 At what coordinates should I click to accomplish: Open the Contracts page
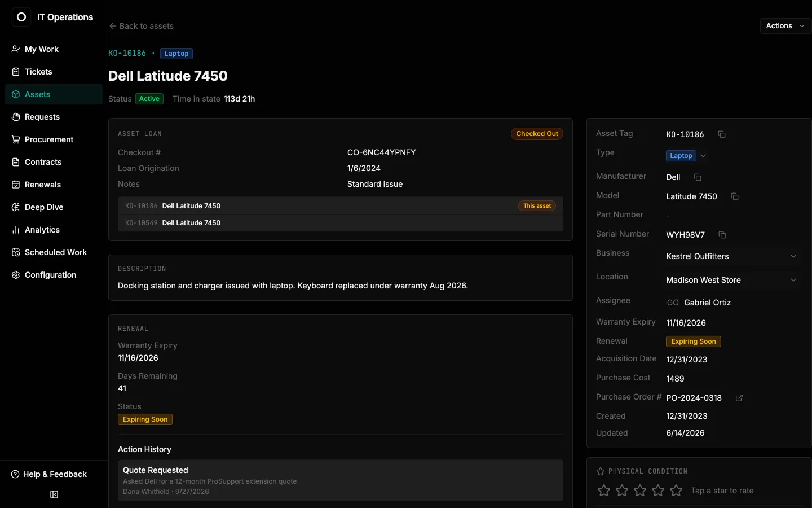(54, 162)
